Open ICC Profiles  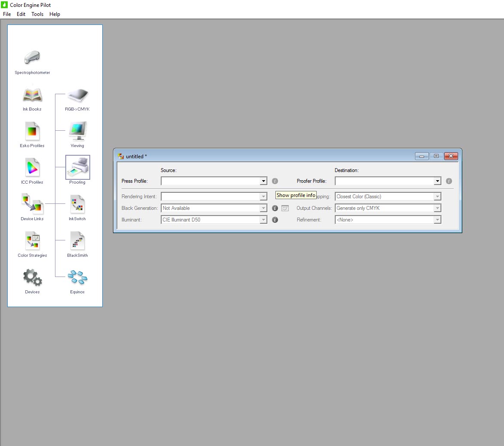point(32,168)
